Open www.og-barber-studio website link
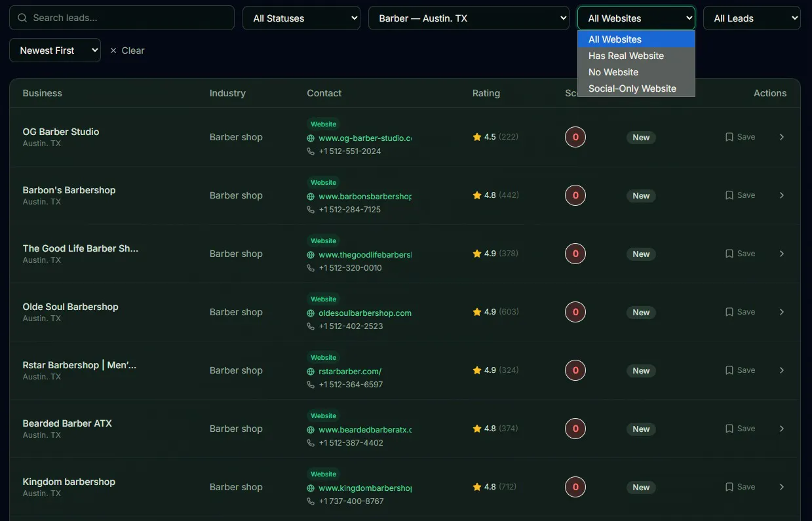Image resolution: width=812 pixels, height=521 pixels. coord(365,138)
